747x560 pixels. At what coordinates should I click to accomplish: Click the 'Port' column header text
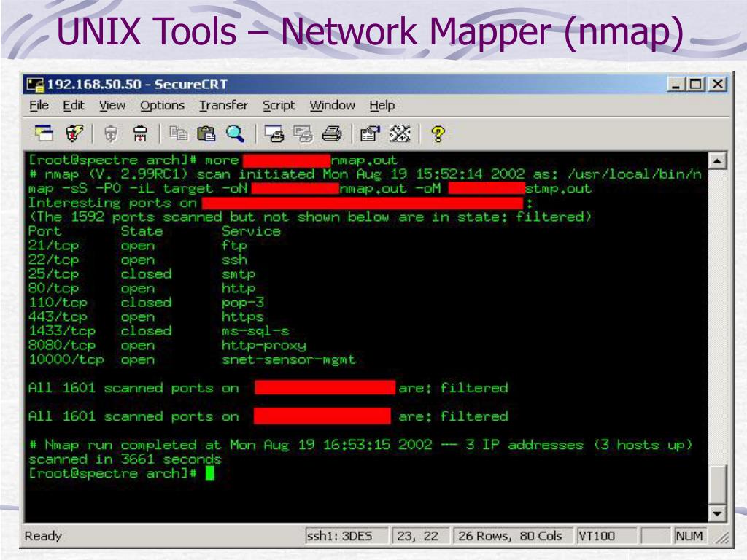[44, 231]
